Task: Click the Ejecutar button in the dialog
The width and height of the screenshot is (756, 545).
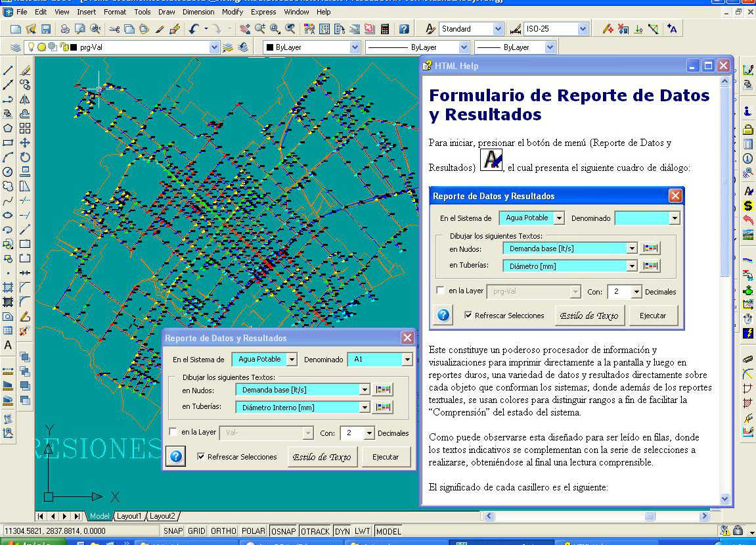Action: (x=386, y=457)
